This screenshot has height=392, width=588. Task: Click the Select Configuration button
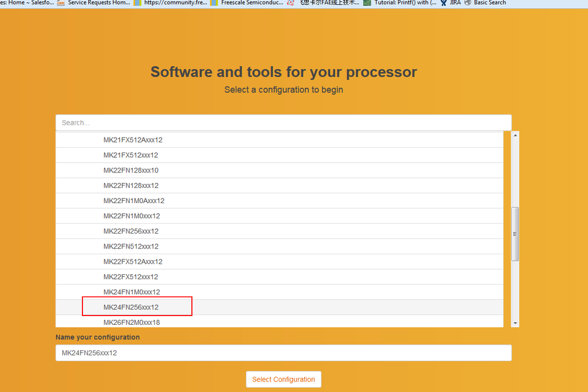284,379
